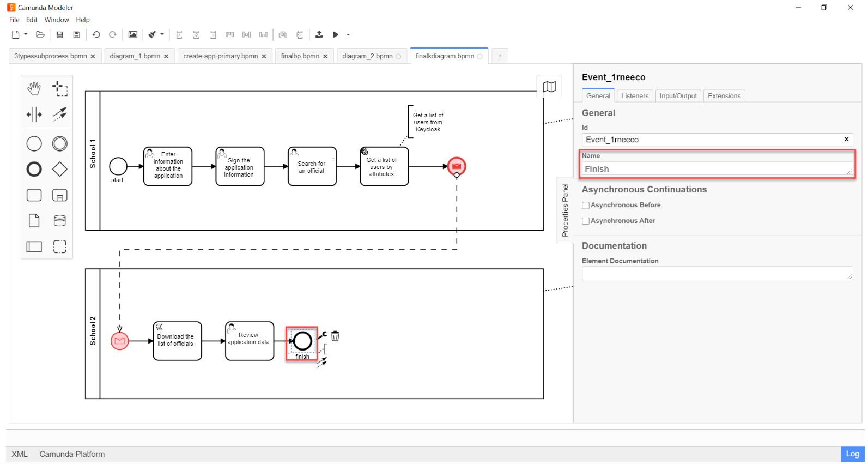The image size is (868, 464).
Task: Create a pool/participant from palette
Action: (x=34, y=246)
